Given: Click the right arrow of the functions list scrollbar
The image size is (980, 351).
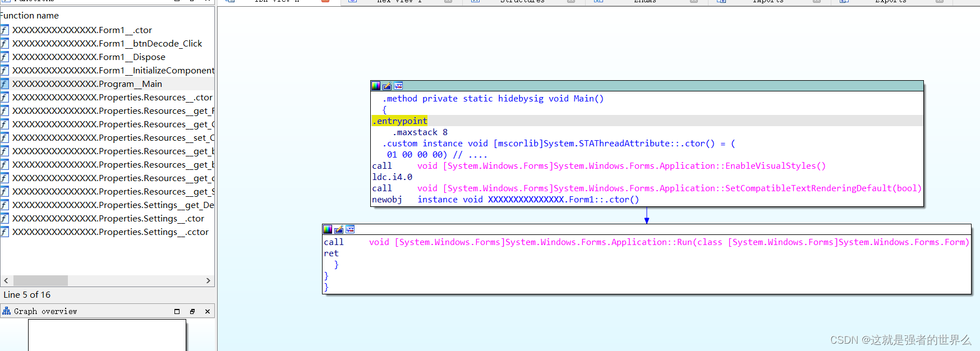Looking at the screenshot, I should click(x=208, y=280).
